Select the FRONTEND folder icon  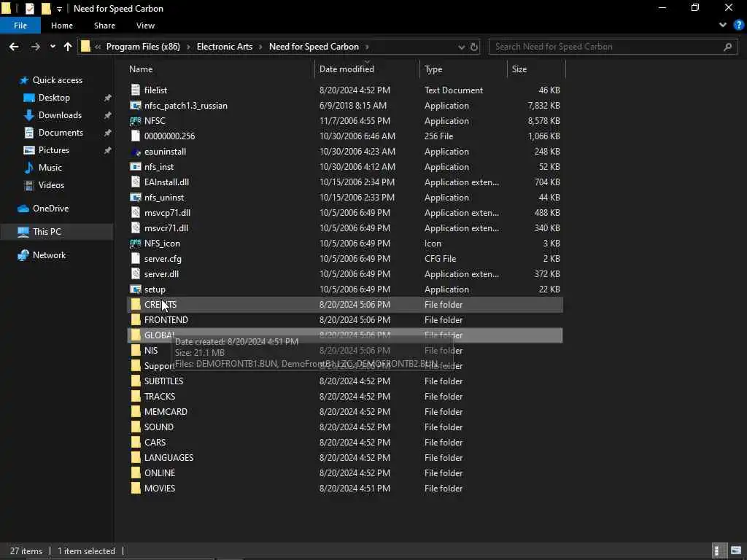pos(136,320)
